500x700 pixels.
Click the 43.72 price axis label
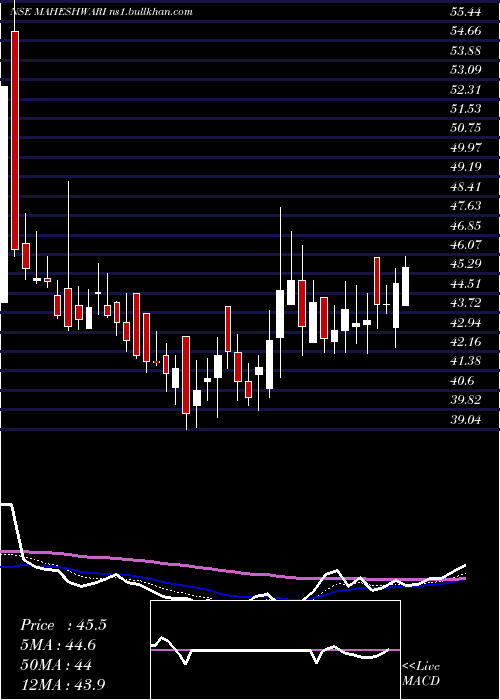point(466,303)
